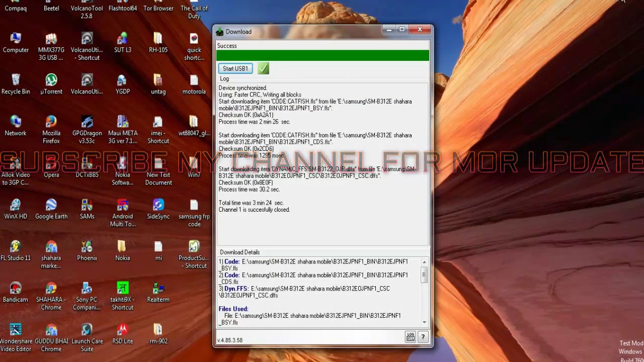Image resolution: width=644 pixels, height=362 pixels.
Task: Launch Android Multi To... shortcut
Action: click(123, 214)
